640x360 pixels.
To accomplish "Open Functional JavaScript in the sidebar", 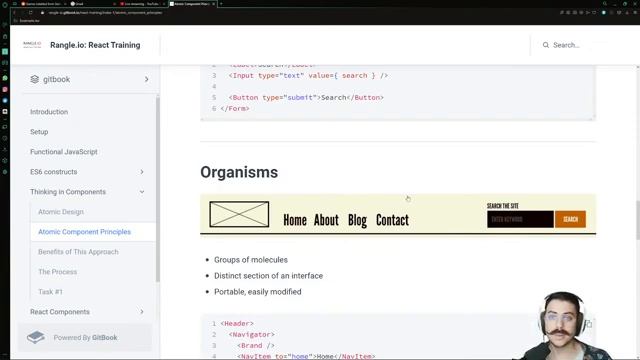I will [64, 152].
